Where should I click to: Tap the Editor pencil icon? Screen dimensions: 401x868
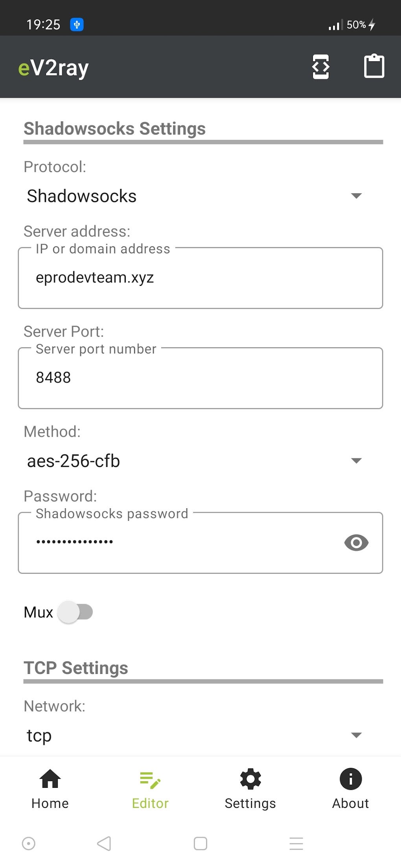(x=150, y=780)
